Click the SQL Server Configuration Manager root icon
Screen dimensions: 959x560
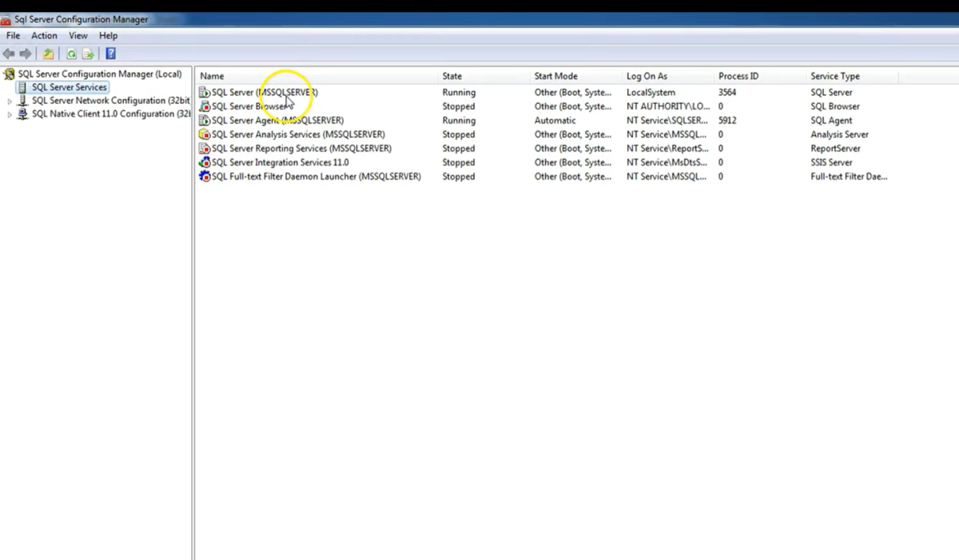click(10, 74)
